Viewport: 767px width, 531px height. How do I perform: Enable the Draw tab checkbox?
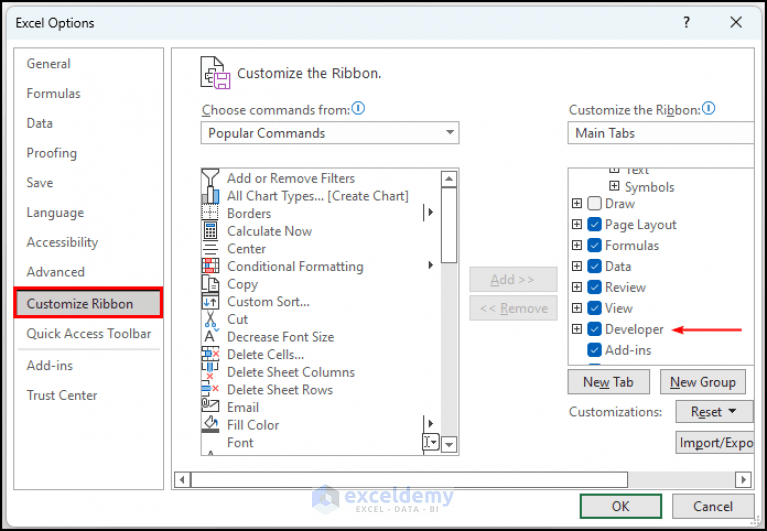594,203
